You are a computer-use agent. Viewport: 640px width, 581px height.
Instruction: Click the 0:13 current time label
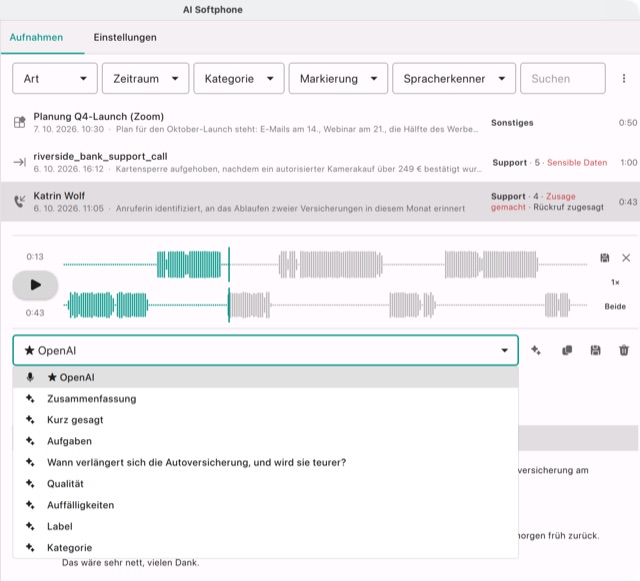click(x=35, y=257)
